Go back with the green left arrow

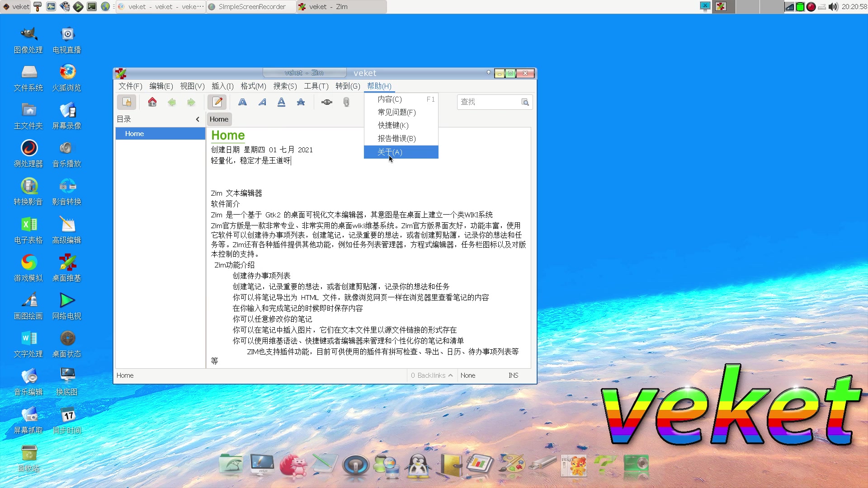(x=172, y=102)
